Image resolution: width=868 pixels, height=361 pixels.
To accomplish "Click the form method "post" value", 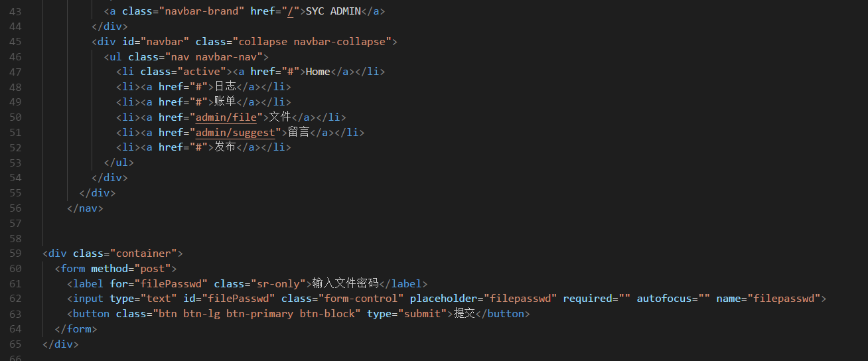I will [x=155, y=268].
